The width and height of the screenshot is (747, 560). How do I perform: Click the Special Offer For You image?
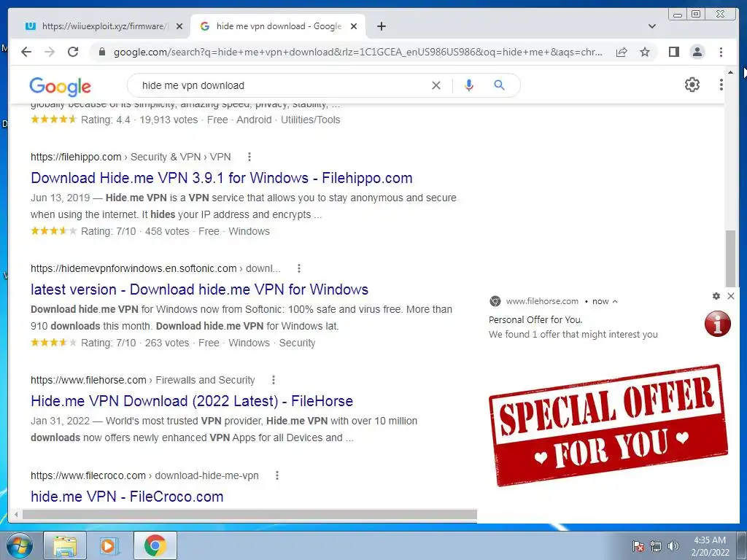tap(608, 425)
